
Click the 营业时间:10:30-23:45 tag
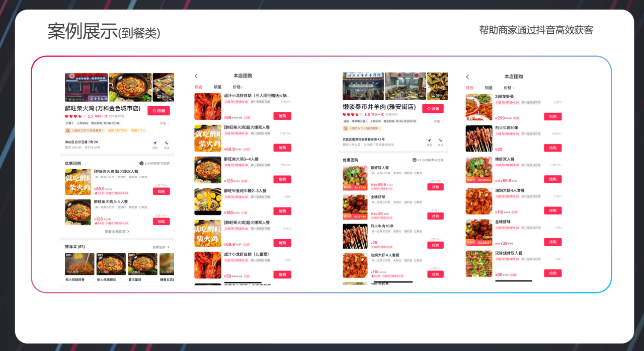105,123
